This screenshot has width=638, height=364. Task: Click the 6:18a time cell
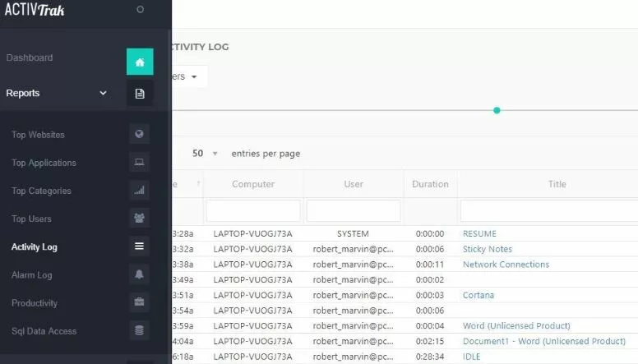(x=183, y=357)
